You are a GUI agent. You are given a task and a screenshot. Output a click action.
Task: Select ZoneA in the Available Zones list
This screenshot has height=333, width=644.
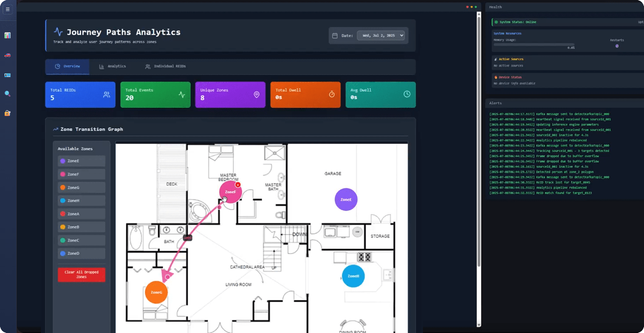[82, 214]
